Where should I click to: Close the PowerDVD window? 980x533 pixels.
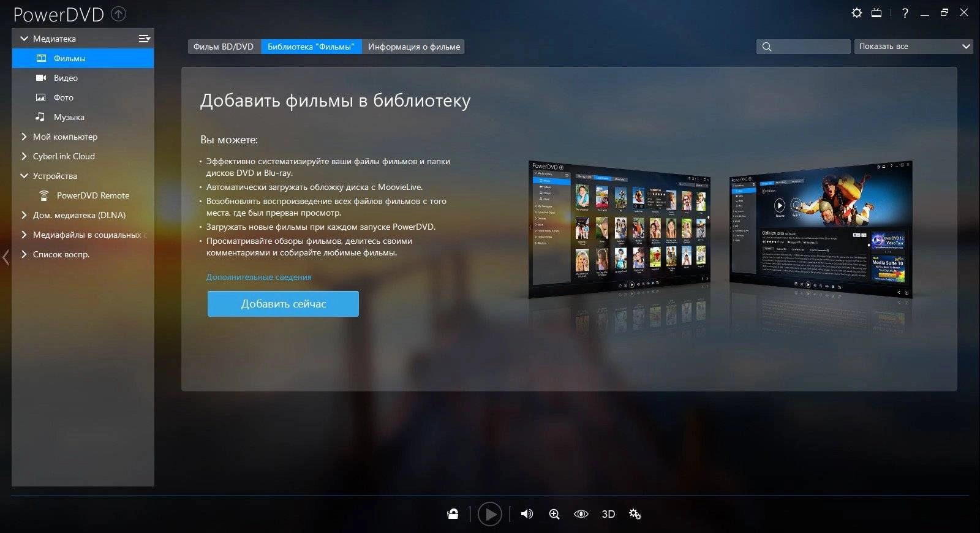[x=964, y=13]
